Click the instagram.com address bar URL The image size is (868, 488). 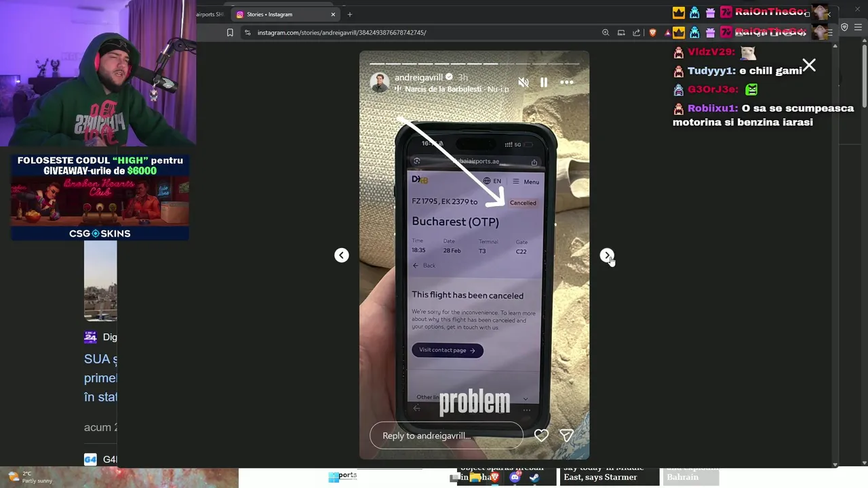(342, 33)
